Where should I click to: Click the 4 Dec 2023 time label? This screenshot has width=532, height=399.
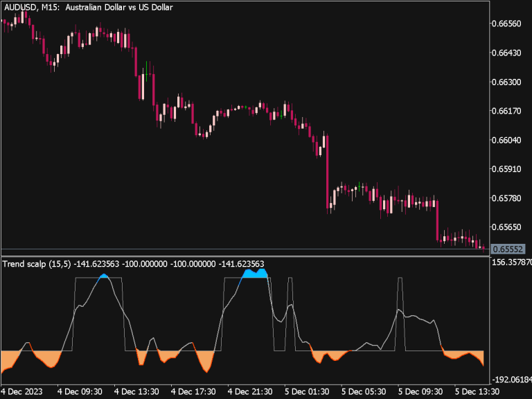(x=21, y=391)
